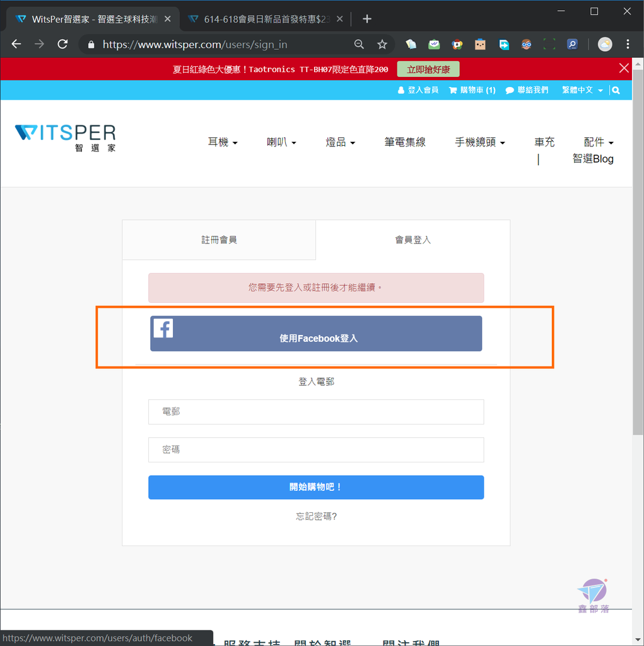
Task: Open the blue search magnifier extension
Action: (572, 44)
